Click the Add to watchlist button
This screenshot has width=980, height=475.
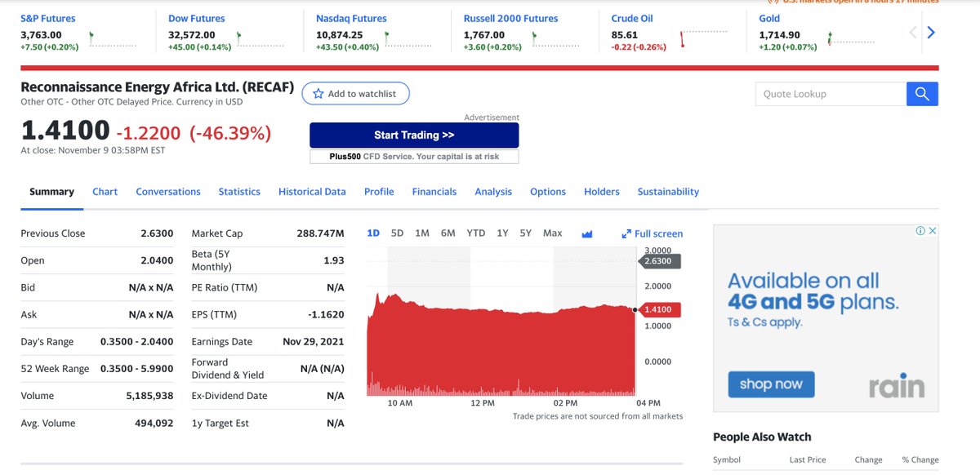point(355,94)
